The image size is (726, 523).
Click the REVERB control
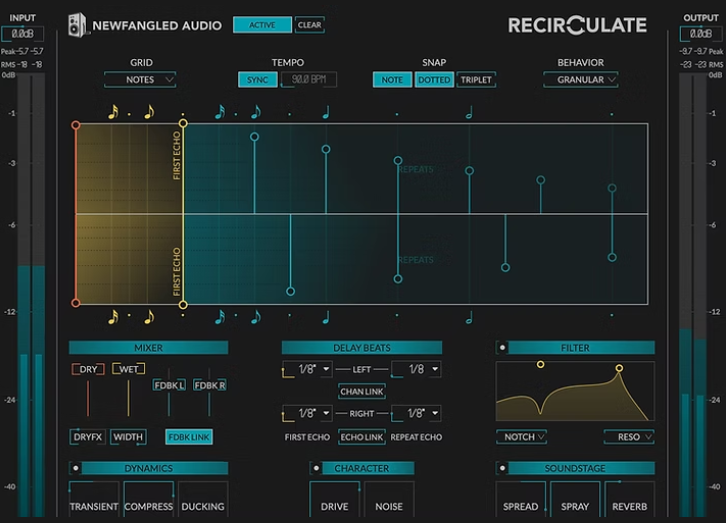[630, 500]
